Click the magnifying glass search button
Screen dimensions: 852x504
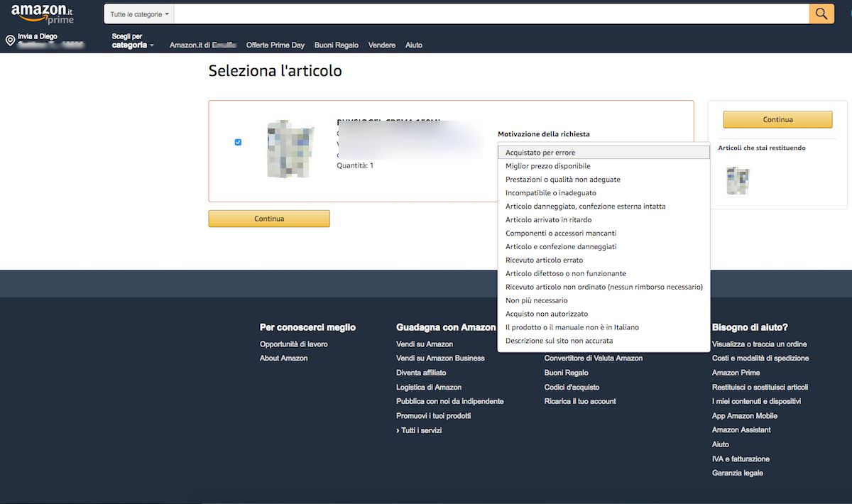click(x=821, y=13)
